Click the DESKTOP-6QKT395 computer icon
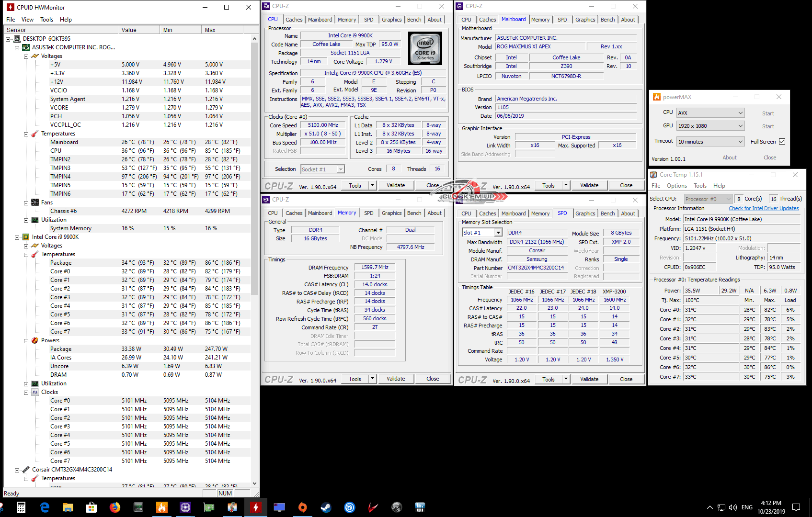This screenshot has width=812, height=517. coord(17,39)
